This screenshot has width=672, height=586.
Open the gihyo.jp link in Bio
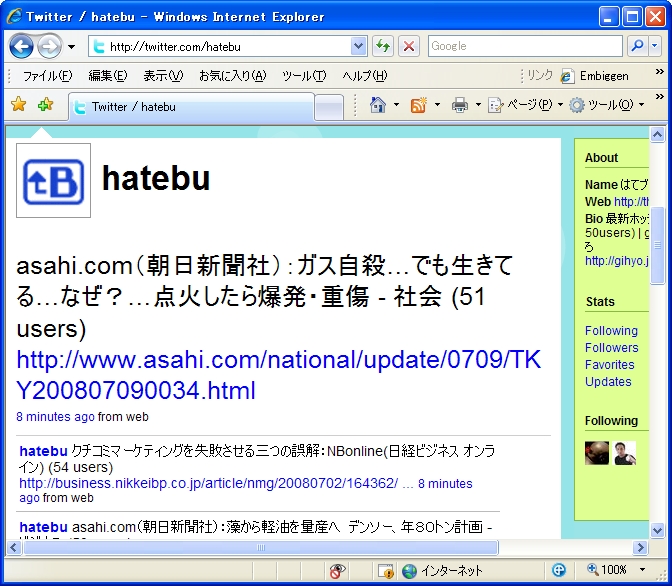617,261
